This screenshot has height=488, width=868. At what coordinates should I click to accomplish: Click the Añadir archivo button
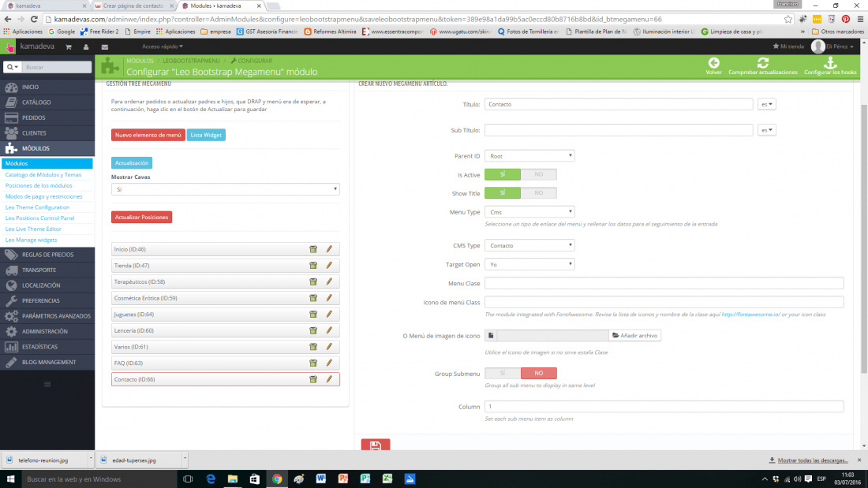pos(635,335)
